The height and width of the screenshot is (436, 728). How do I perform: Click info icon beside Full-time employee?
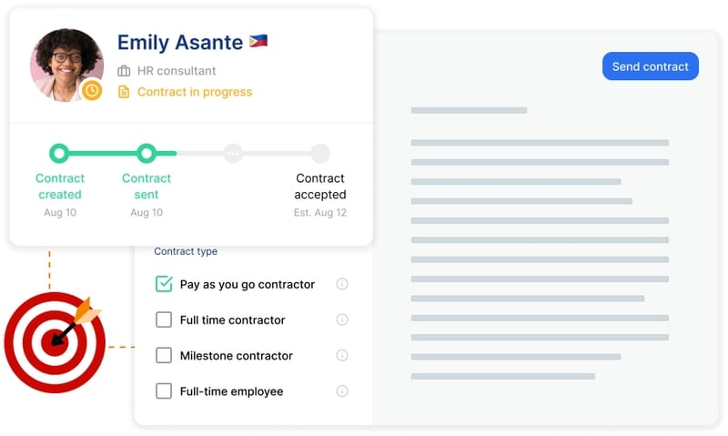[342, 391]
